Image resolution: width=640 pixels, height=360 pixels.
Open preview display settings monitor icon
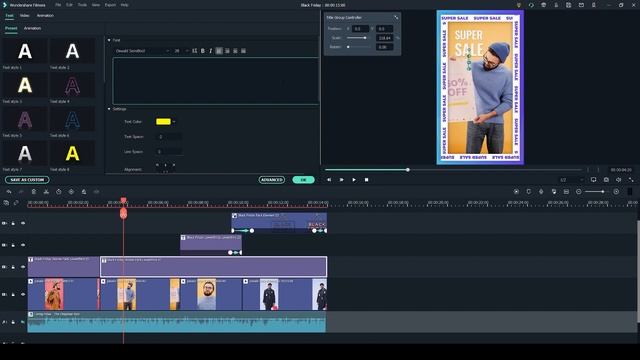click(x=593, y=180)
